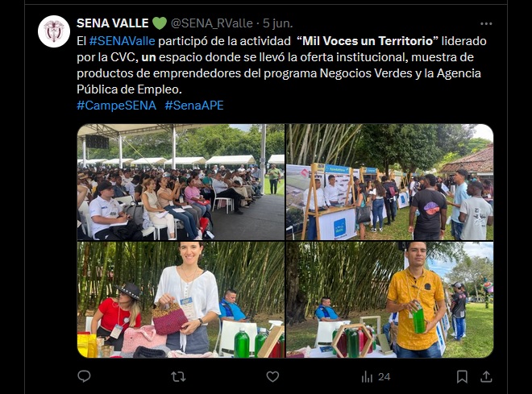The image size is (532, 394).
Task: Open photo of exhibition stands near bamboo
Action: [x=390, y=182]
